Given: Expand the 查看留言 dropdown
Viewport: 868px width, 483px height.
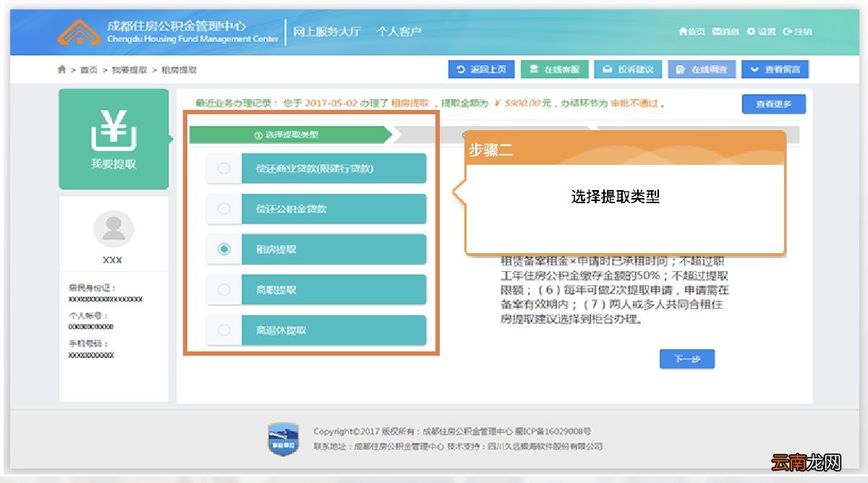Looking at the screenshot, I should pos(774,69).
